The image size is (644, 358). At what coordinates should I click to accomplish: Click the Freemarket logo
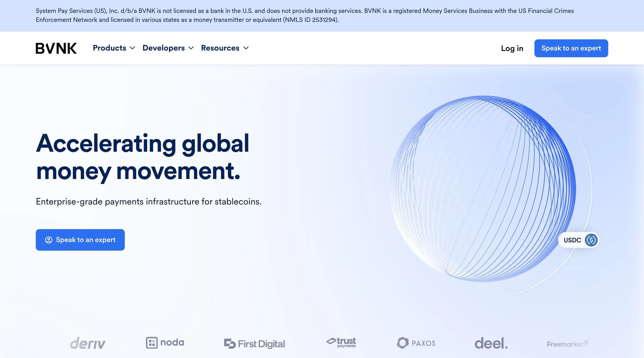tap(567, 344)
